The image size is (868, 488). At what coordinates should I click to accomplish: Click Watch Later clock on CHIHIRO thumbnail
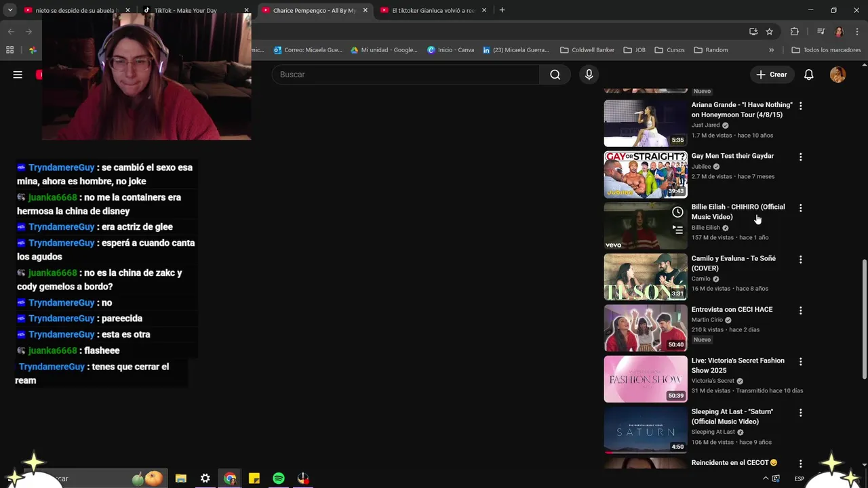click(677, 212)
